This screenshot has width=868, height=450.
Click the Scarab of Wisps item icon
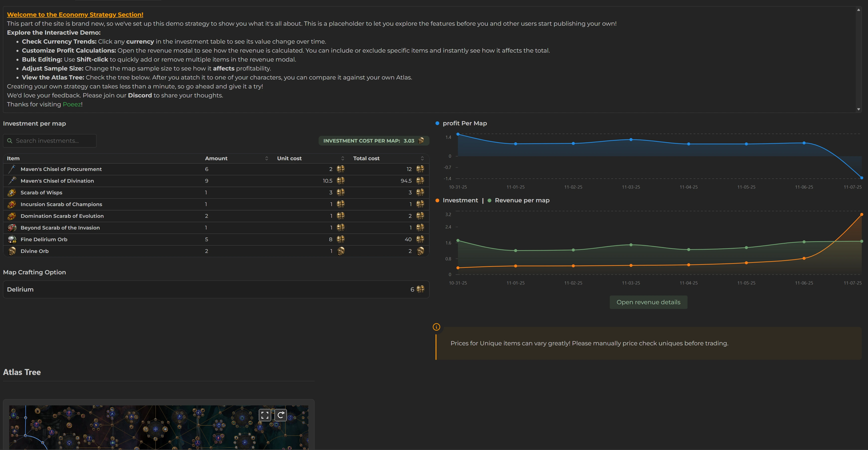(12, 193)
